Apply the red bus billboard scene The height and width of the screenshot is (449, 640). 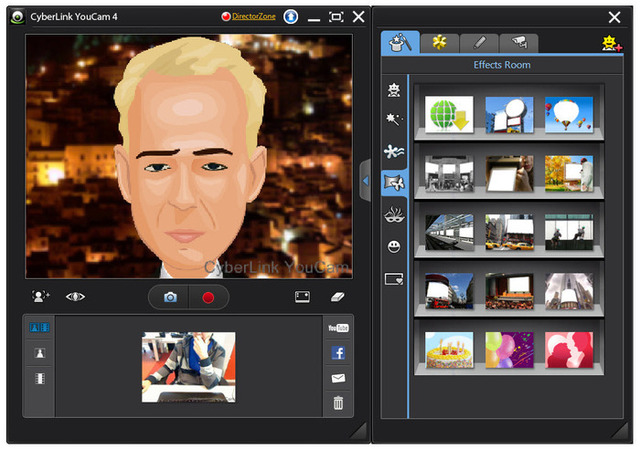(449, 291)
